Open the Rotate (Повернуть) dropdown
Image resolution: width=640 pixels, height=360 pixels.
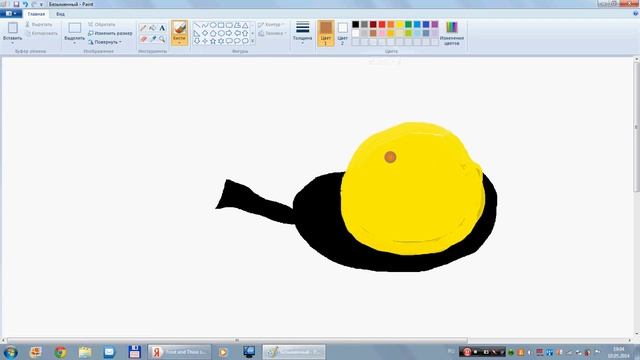105,42
